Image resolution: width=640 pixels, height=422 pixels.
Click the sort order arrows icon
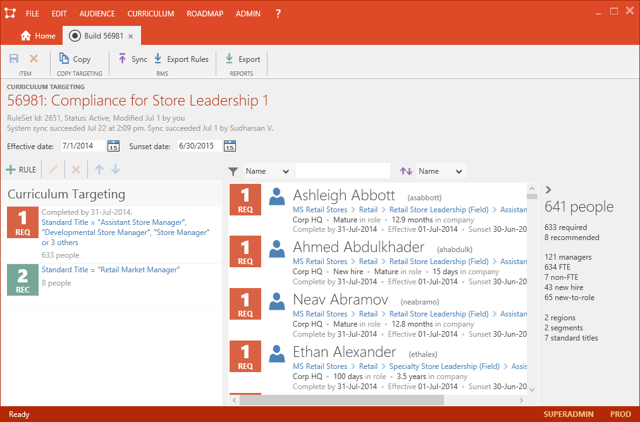point(406,171)
